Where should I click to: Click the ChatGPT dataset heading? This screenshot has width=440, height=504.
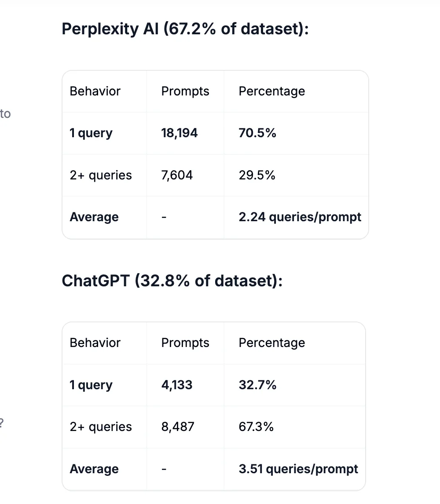(172, 281)
